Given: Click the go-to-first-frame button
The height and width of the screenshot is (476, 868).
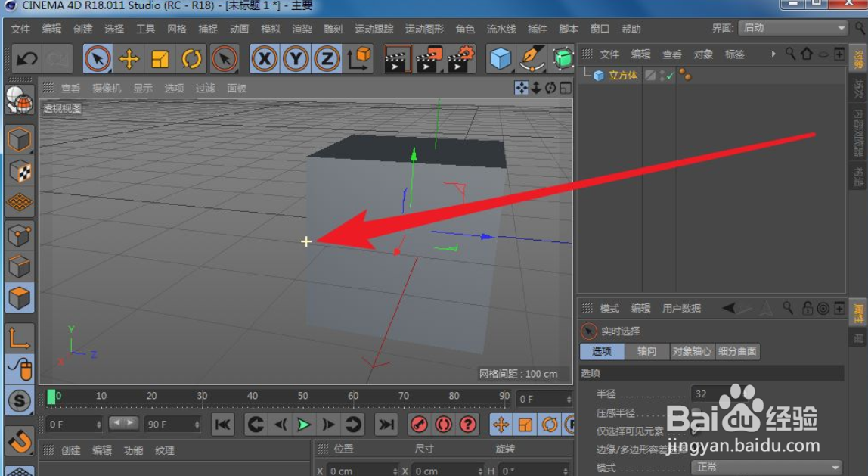Looking at the screenshot, I should [x=223, y=425].
